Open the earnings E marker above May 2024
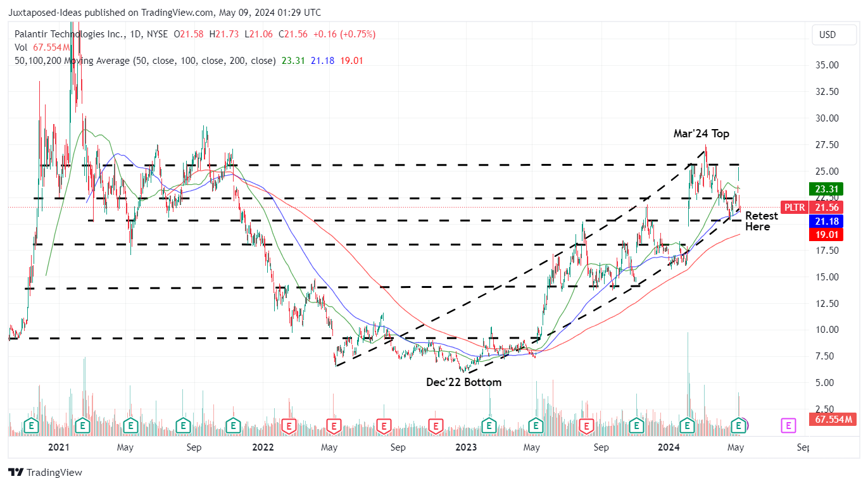Viewport: 868px width, 486px height. click(x=739, y=426)
